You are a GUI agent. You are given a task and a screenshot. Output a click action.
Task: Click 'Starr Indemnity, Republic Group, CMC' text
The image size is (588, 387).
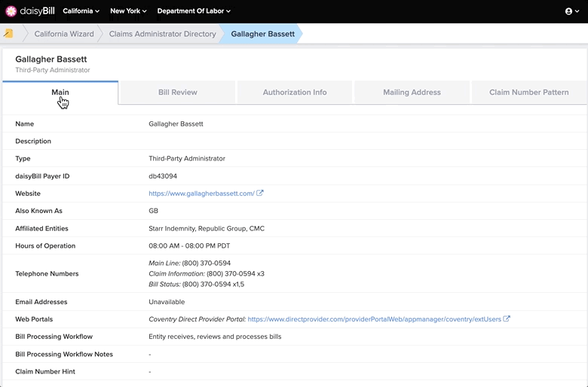click(x=207, y=229)
